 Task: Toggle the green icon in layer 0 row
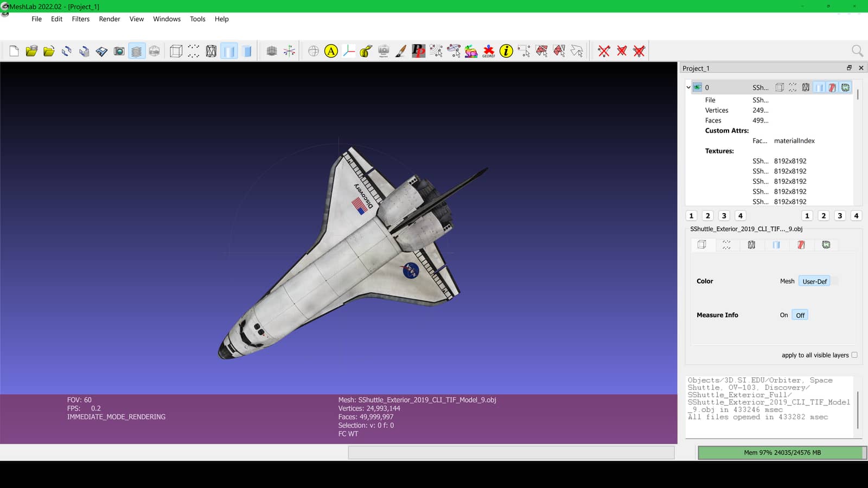pyautogui.click(x=845, y=87)
